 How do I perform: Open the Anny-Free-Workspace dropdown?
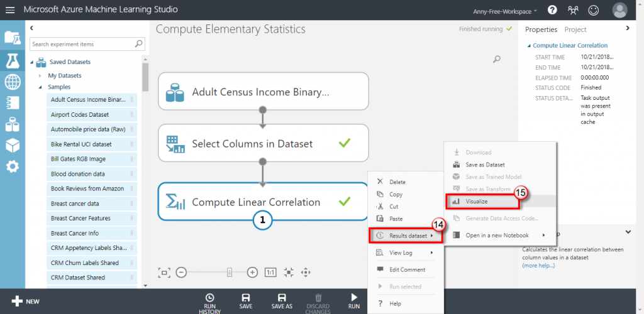coord(505,11)
